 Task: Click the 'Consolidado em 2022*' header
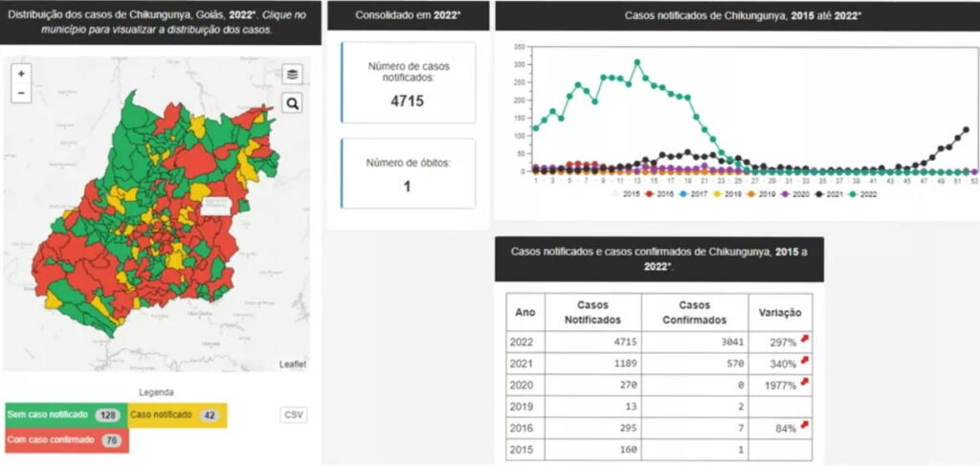[408, 15]
